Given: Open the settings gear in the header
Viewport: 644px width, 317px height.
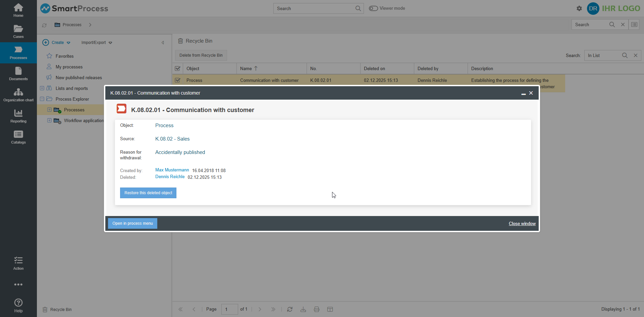Looking at the screenshot, I should (579, 8).
